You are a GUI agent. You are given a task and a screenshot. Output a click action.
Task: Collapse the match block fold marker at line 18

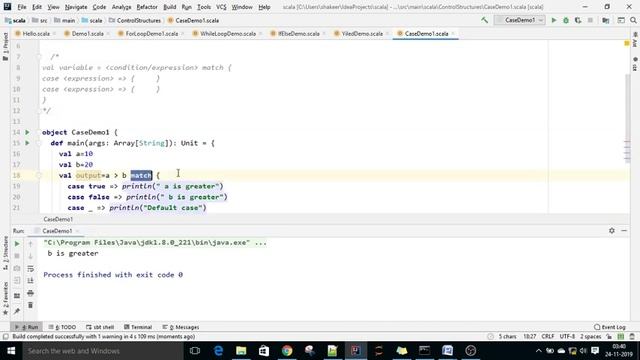point(39,176)
